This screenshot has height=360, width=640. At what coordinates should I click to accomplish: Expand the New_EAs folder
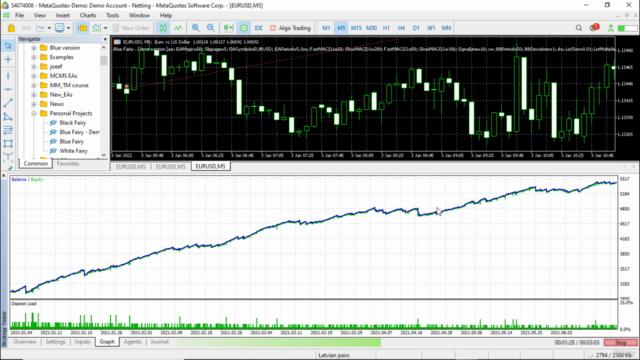[x=34, y=95]
